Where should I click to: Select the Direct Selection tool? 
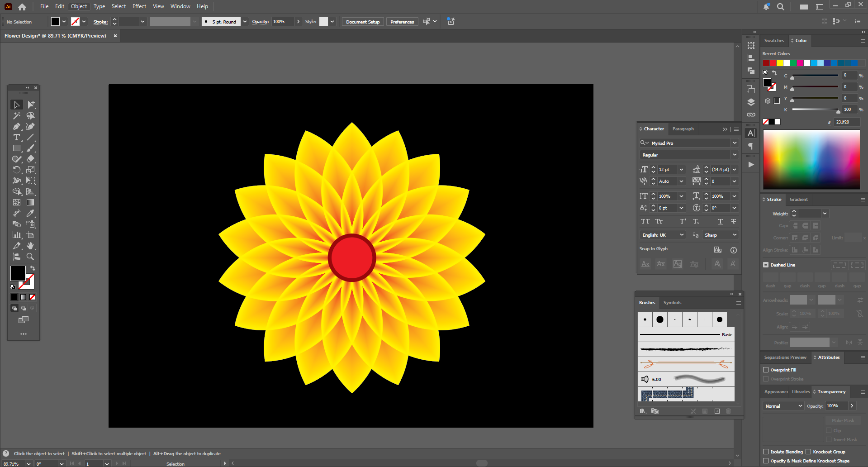coord(30,105)
